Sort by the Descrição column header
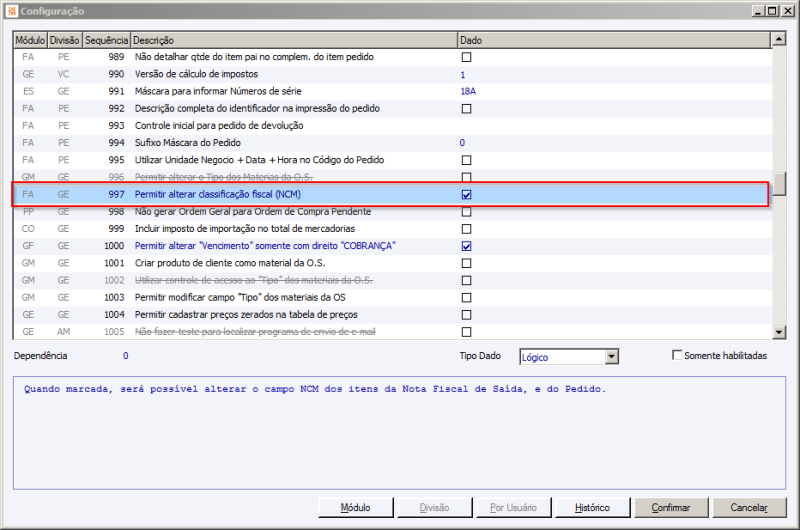Screen dimensions: 800x530 pyautogui.click(x=293, y=40)
